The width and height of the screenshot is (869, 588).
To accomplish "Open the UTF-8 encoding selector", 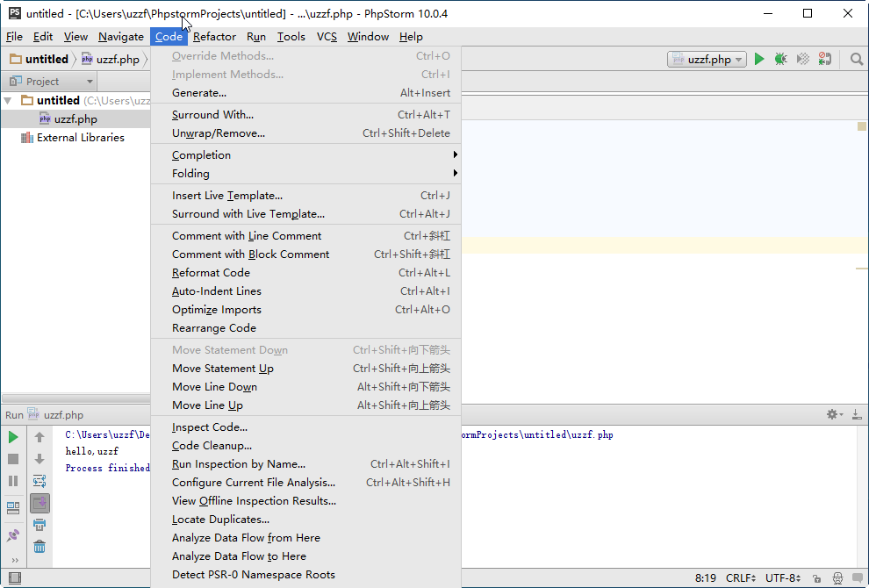I will coord(783,578).
